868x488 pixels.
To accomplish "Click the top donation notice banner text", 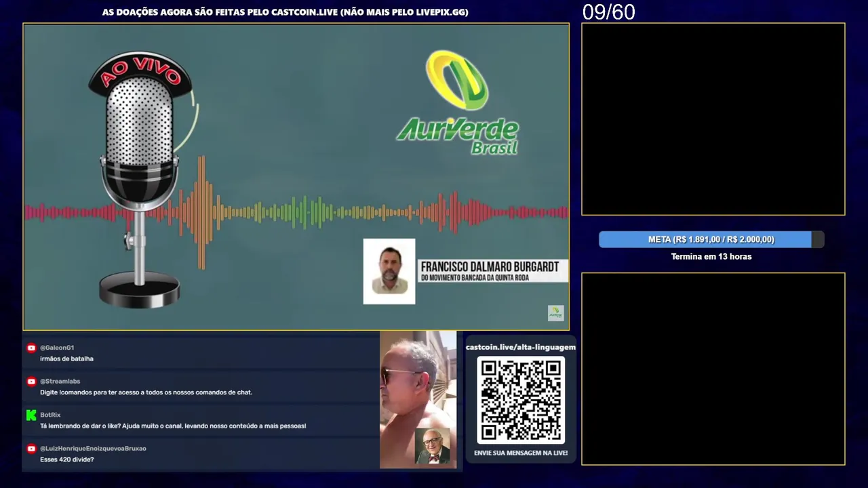I will click(x=285, y=12).
